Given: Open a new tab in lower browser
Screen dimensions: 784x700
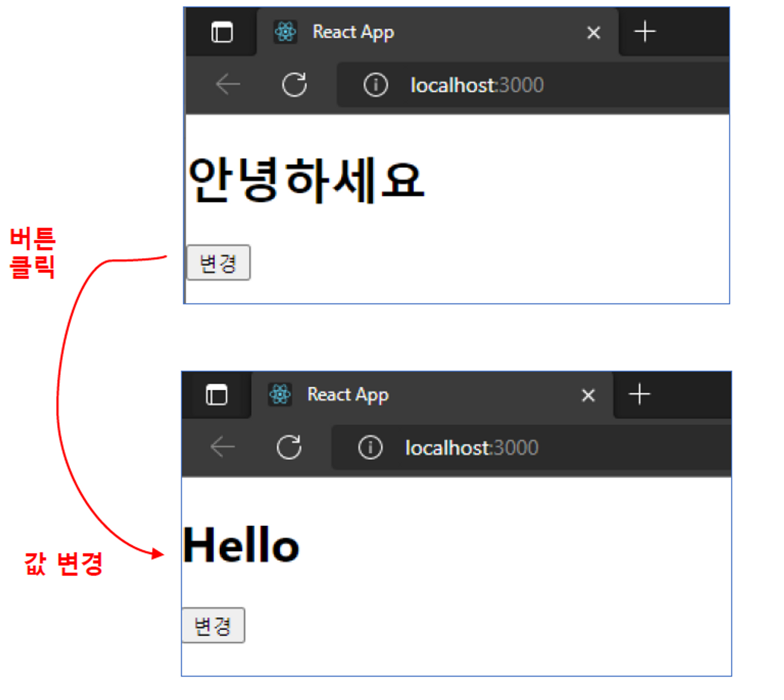Looking at the screenshot, I should pos(639,394).
